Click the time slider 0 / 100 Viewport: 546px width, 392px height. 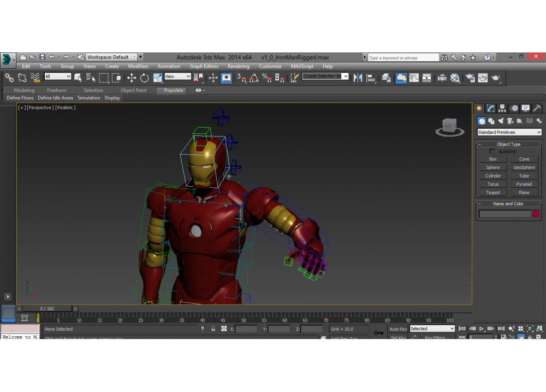[47, 308]
